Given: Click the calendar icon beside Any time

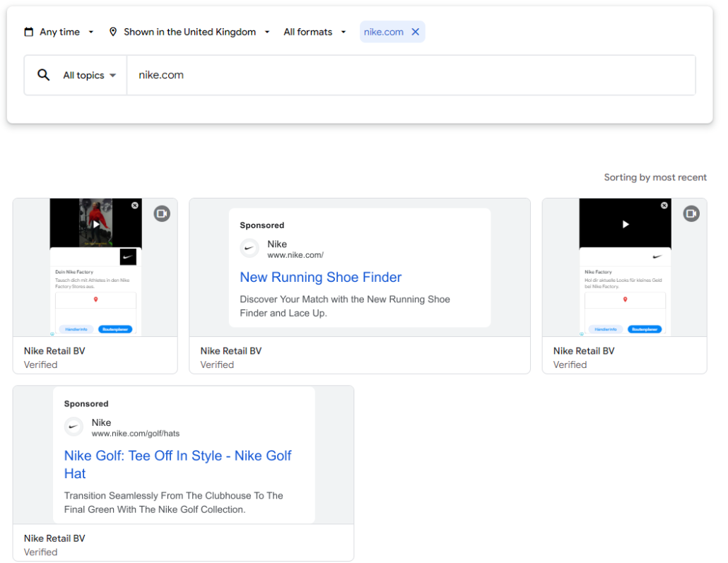Looking at the screenshot, I should [x=29, y=32].
